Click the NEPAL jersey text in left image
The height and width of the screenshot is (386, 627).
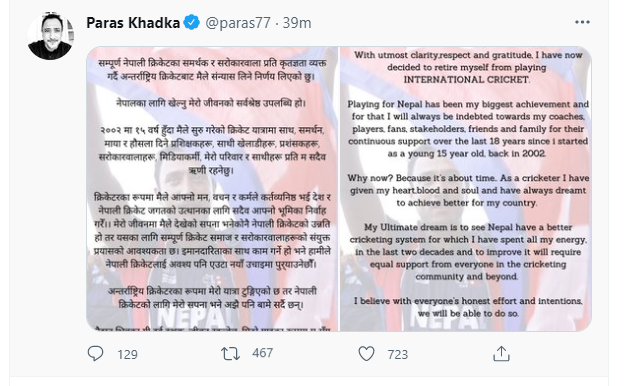coord(193,319)
